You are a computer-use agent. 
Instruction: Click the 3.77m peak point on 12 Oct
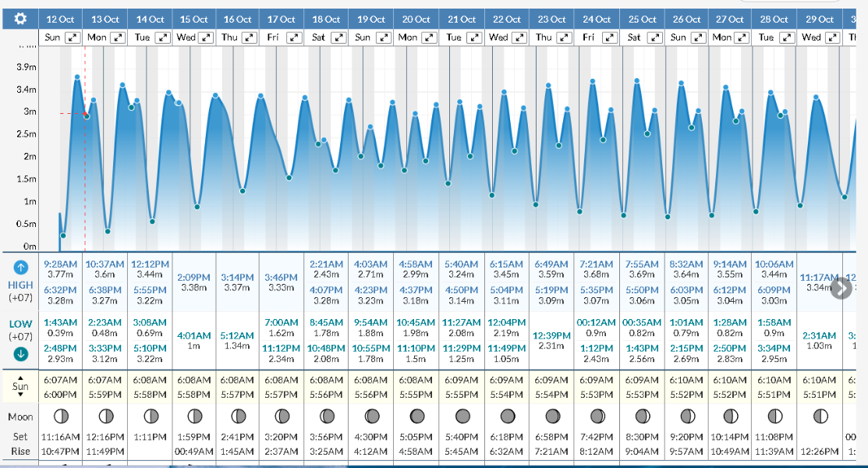[77, 76]
